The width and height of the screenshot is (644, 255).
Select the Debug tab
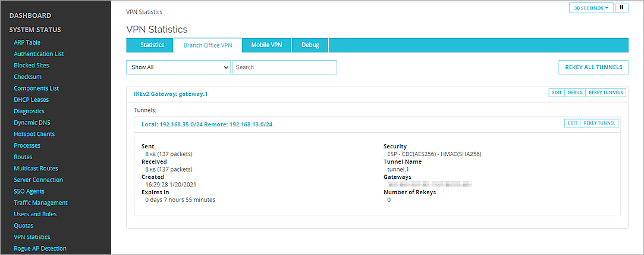pyautogui.click(x=310, y=45)
